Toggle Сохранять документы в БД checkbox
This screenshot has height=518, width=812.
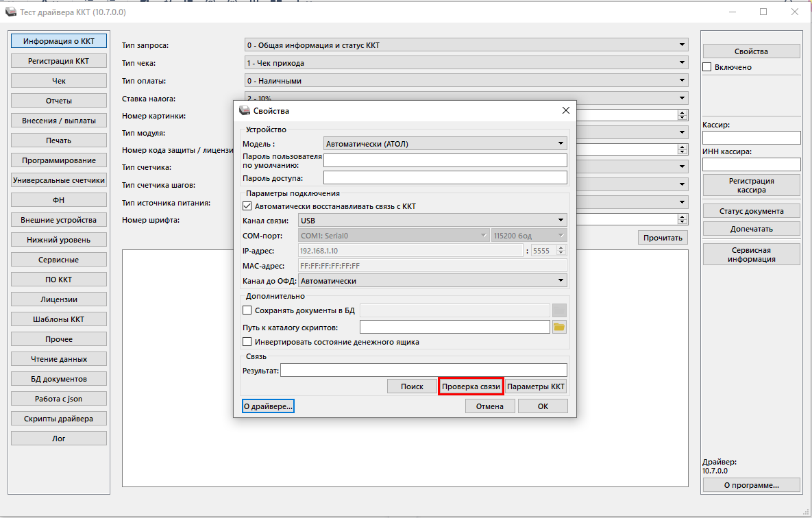click(x=247, y=310)
